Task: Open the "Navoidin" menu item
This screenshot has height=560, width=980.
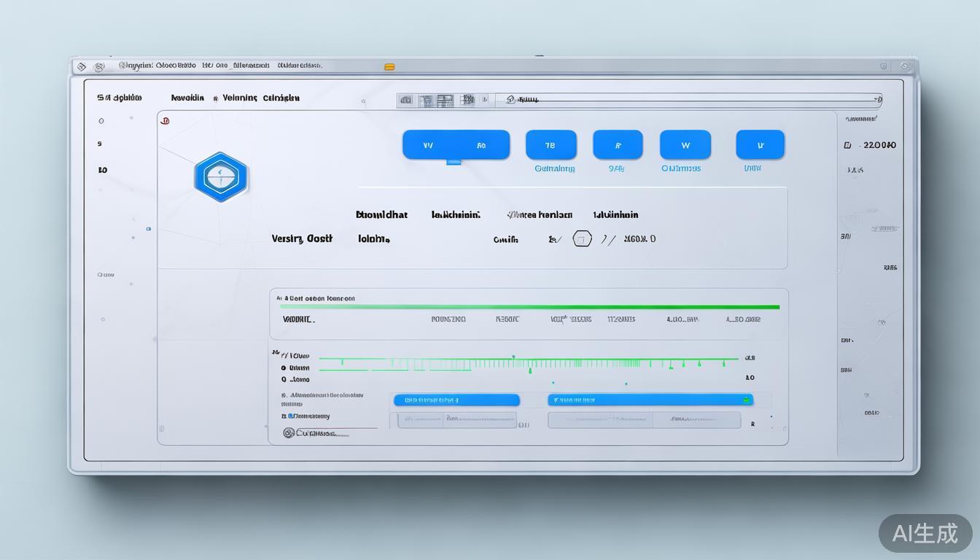Action: point(187,98)
